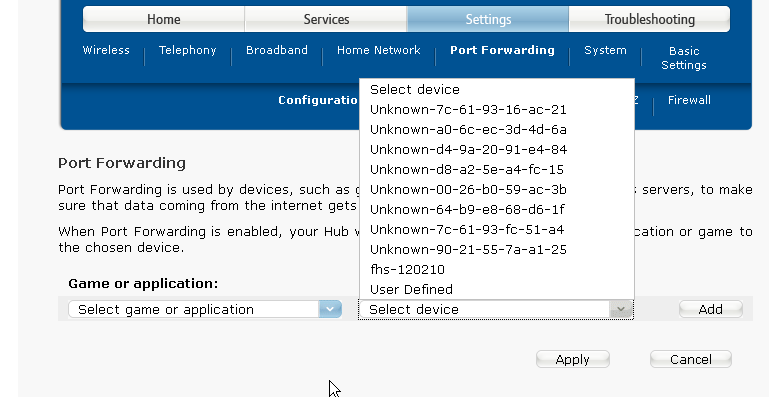
Task: Click the Apply button
Action: (573, 359)
